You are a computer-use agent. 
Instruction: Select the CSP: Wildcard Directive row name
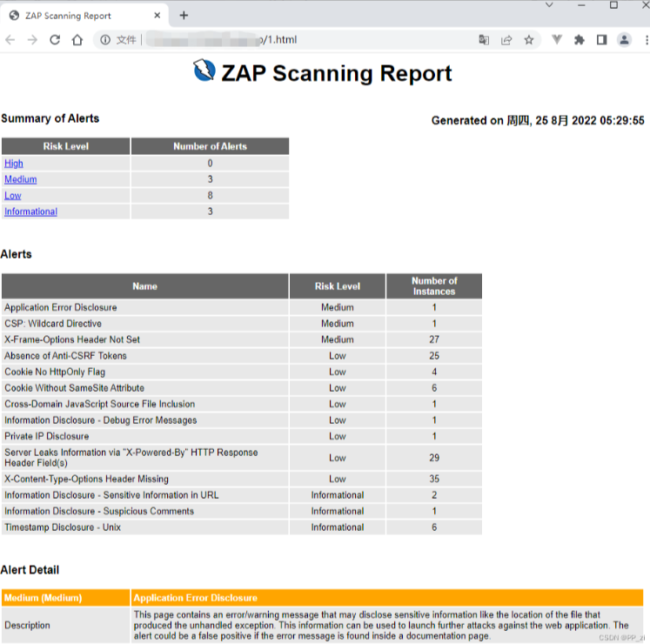[x=53, y=324]
